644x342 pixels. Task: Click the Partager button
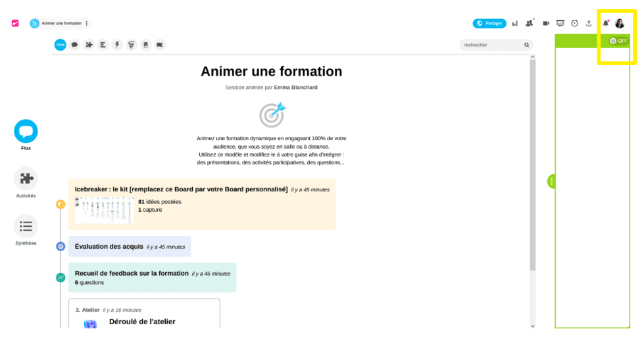[x=489, y=24]
